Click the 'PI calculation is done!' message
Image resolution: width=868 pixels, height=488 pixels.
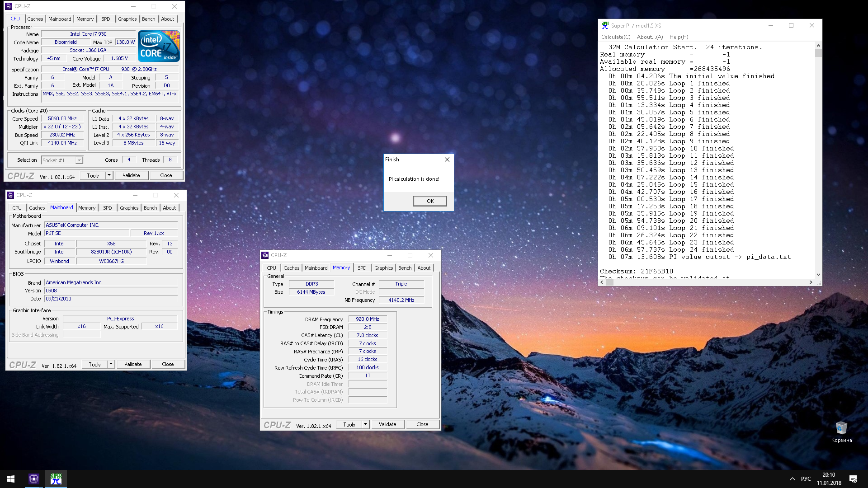[414, 179]
